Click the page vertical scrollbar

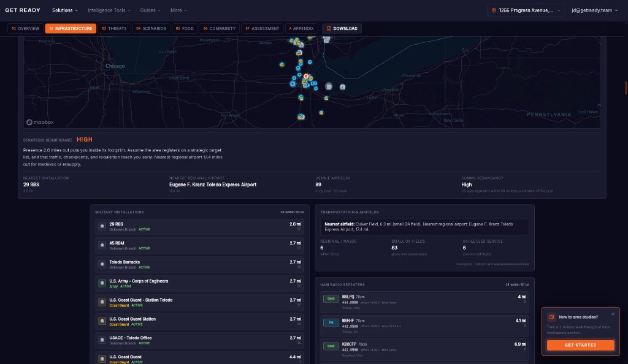[626, 88]
